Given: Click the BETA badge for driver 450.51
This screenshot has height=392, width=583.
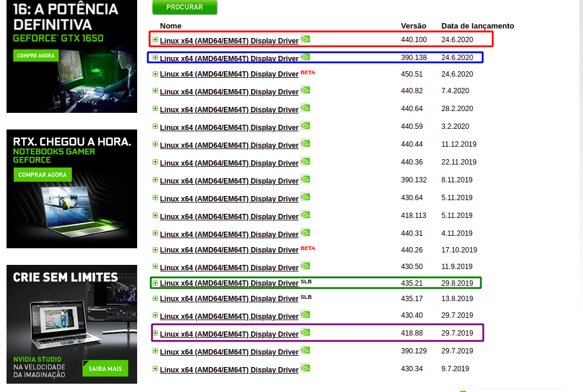Looking at the screenshot, I should pyautogui.click(x=308, y=72).
